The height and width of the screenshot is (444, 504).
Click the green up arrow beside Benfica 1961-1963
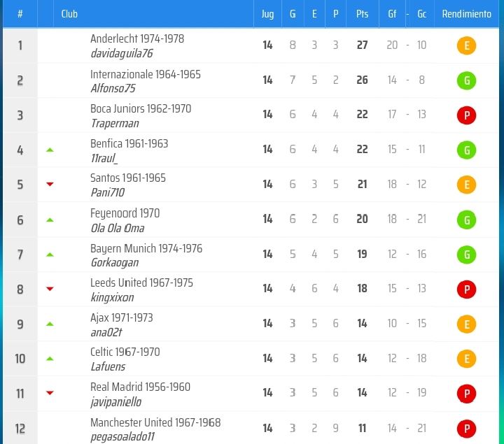[50, 150]
